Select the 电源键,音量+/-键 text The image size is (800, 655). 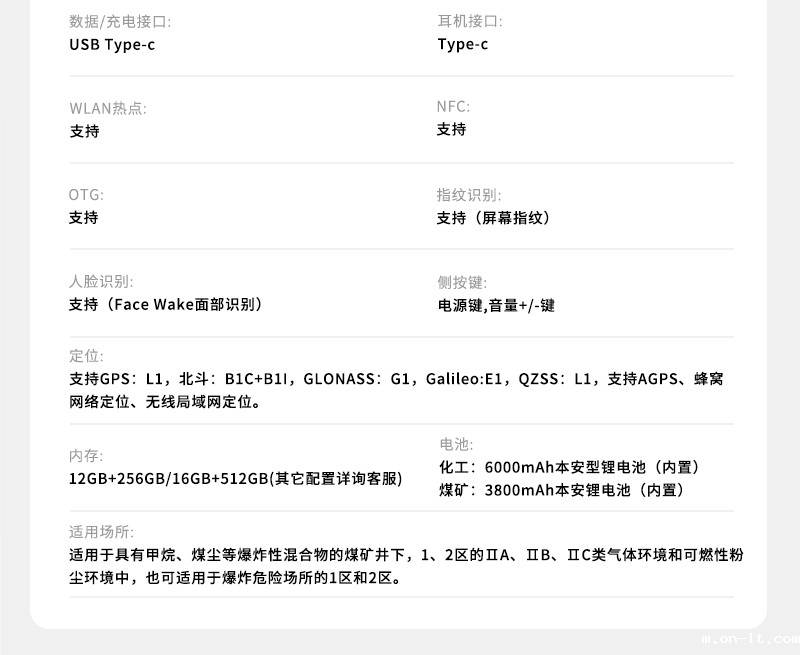tap(496, 305)
